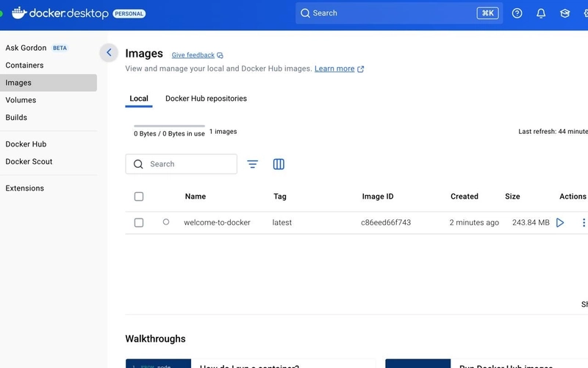Click external link icon next to Learn more

pos(360,69)
